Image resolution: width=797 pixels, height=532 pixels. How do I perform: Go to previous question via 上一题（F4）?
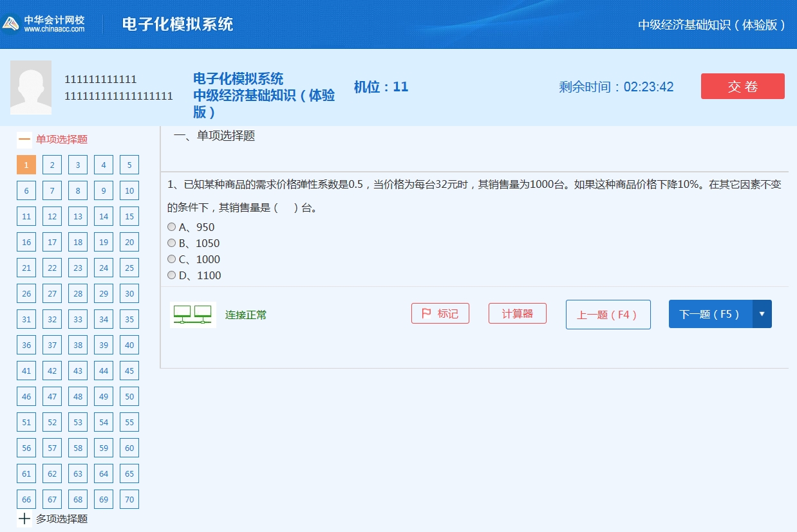[608, 314]
